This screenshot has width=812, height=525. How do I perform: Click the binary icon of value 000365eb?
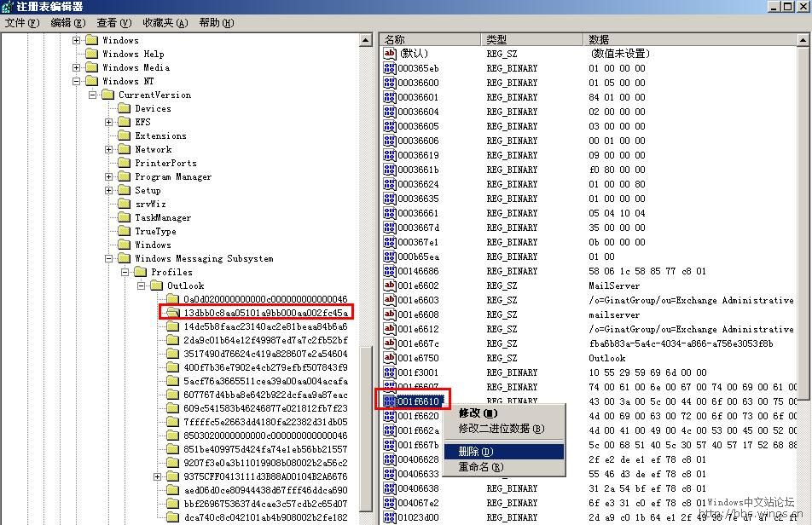click(390, 68)
